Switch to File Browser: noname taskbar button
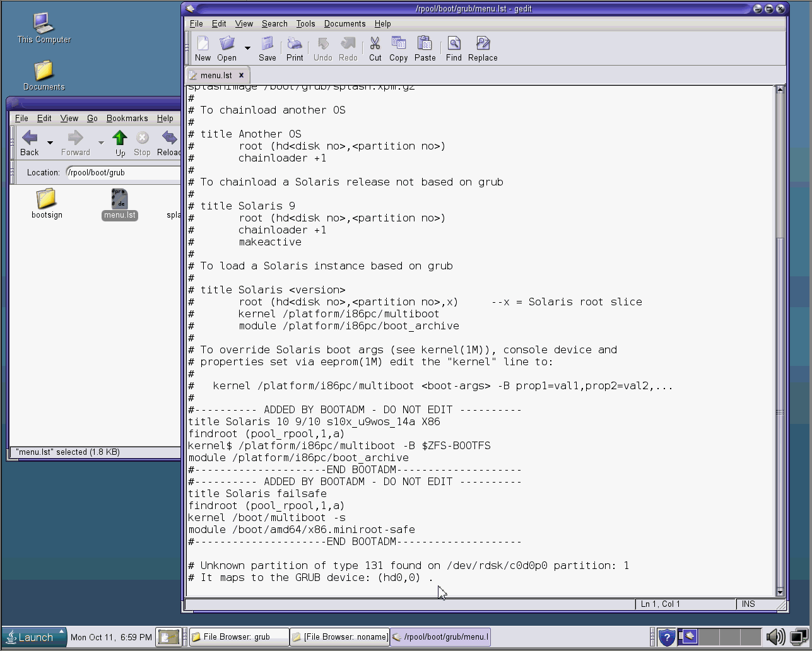This screenshot has width=812, height=651. [x=339, y=637]
